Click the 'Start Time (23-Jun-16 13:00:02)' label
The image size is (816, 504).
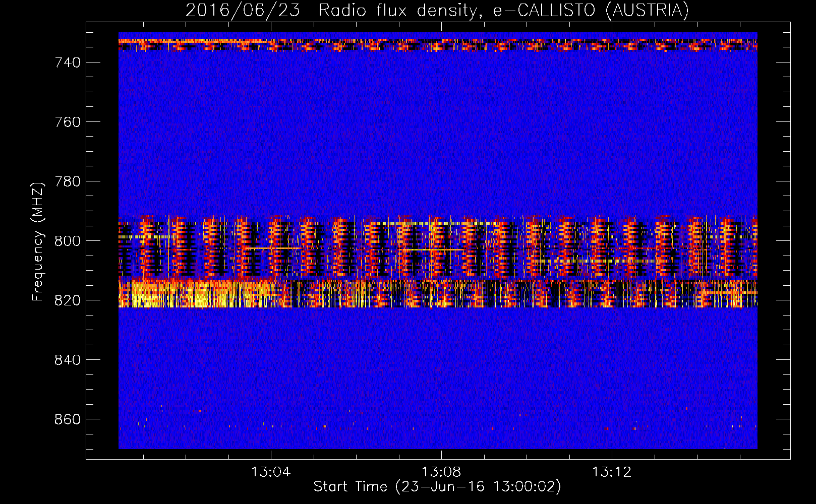[437, 487]
